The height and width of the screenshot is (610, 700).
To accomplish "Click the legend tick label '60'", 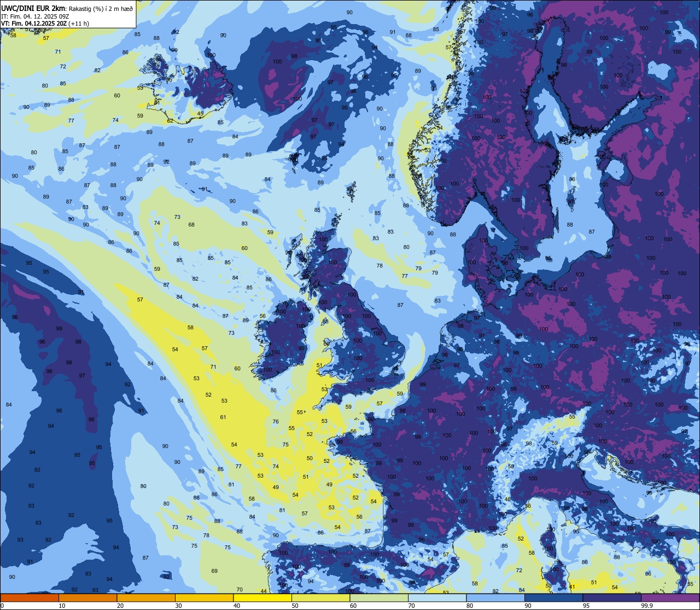I will (353, 606).
